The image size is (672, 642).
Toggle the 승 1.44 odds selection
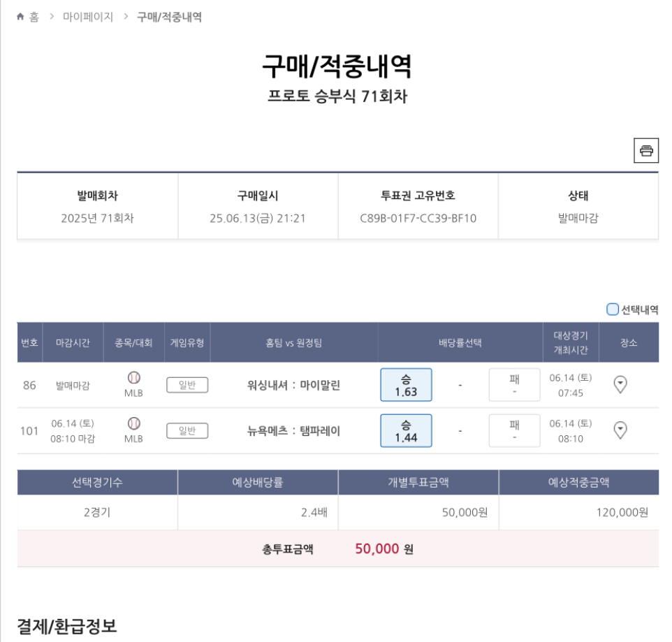[406, 430]
